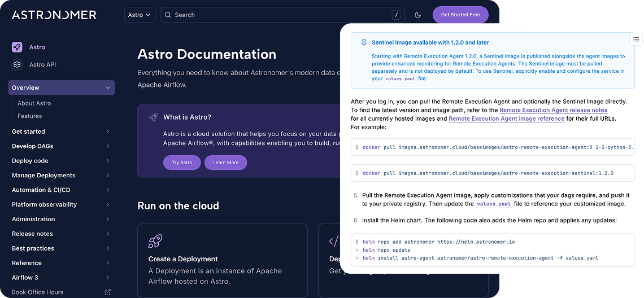Open the About Astro page
The height and width of the screenshot is (298, 644).
click(x=34, y=103)
